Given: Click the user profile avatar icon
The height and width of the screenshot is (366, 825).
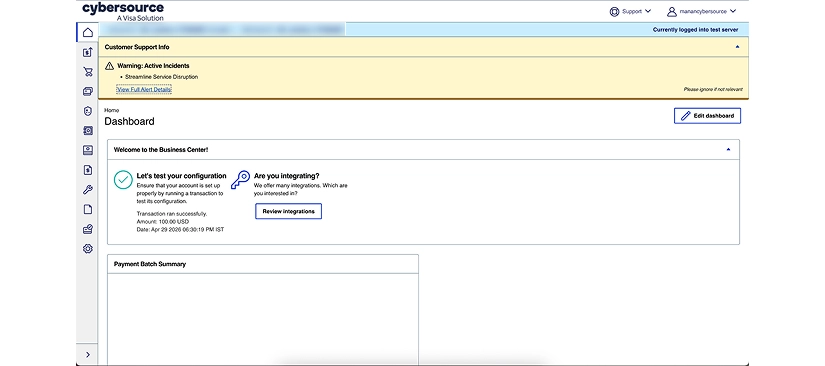Looking at the screenshot, I should 672,12.
